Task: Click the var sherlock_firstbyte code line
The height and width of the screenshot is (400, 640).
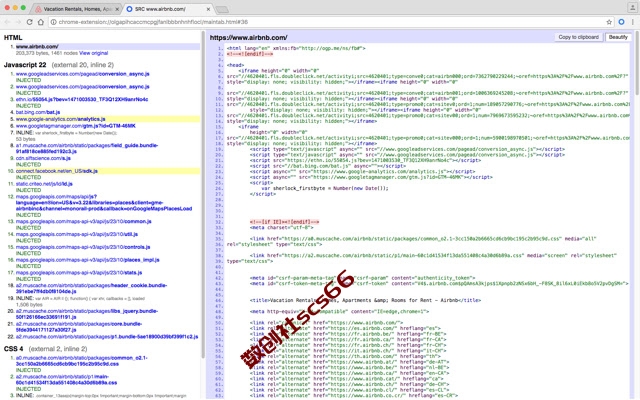Action: (325, 189)
